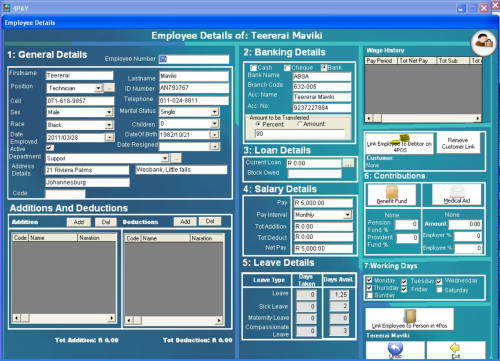Open the Current Loan ellipsis button
Screen dimensions: 500x361
348,163
